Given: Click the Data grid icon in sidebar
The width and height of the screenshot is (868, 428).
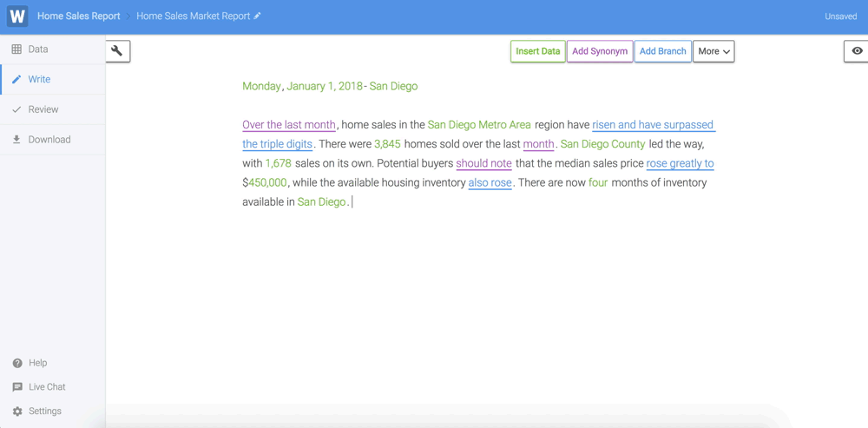Looking at the screenshot, I should [x=16, y=49].
